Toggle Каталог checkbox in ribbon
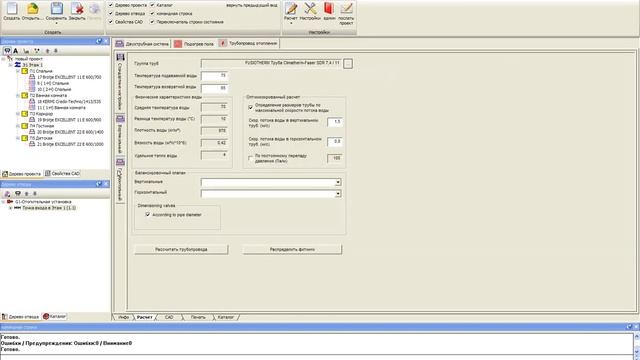 [x=152, y=5]
